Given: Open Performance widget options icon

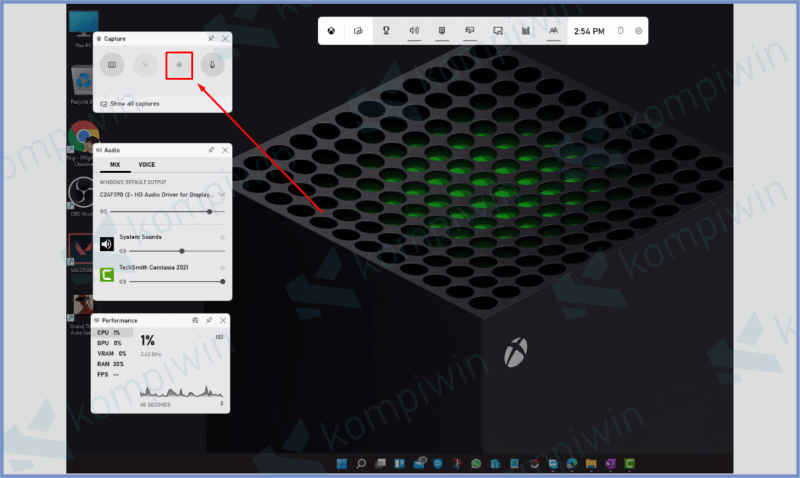Looking at the screenshot, I should (195, 320).
